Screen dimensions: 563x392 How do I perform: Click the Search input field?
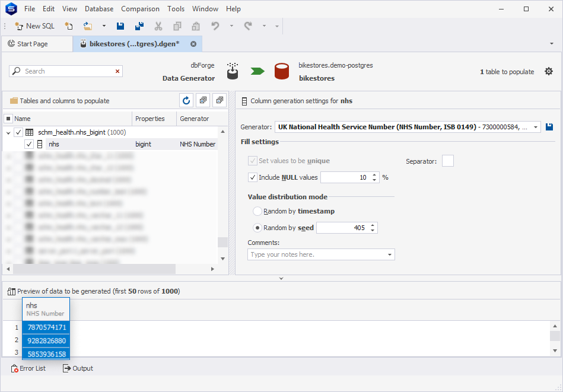(66, 71)
